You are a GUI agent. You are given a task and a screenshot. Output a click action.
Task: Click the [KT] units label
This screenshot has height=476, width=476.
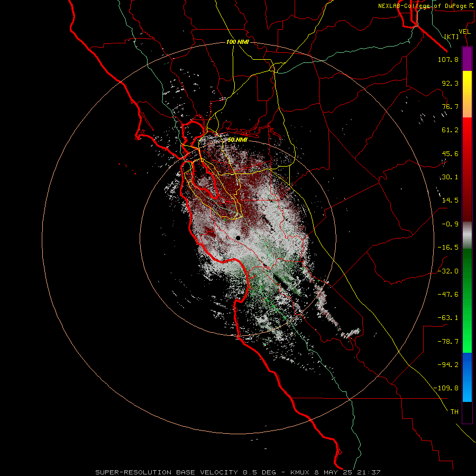tap(452, 36)
